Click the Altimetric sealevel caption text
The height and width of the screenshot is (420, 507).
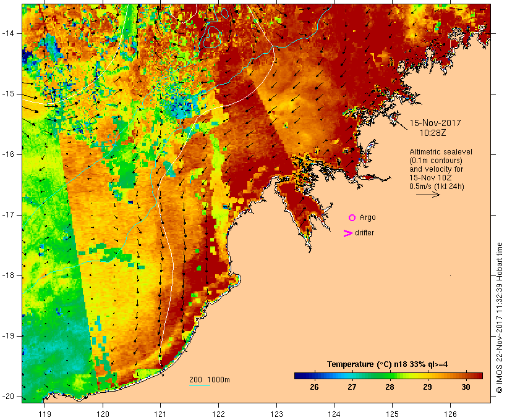coord(441,152)
